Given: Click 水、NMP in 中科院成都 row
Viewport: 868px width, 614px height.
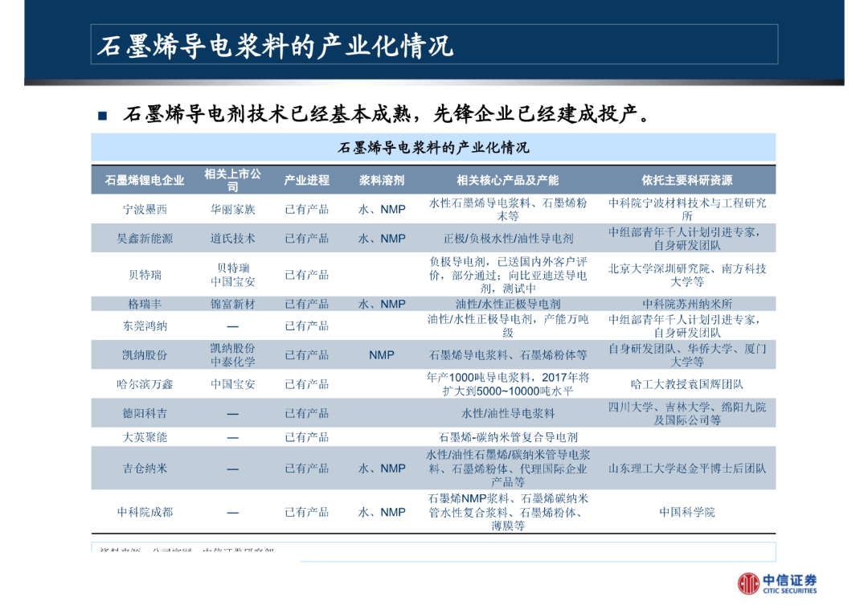Looking at the screenshot, I should click(382, 512).
